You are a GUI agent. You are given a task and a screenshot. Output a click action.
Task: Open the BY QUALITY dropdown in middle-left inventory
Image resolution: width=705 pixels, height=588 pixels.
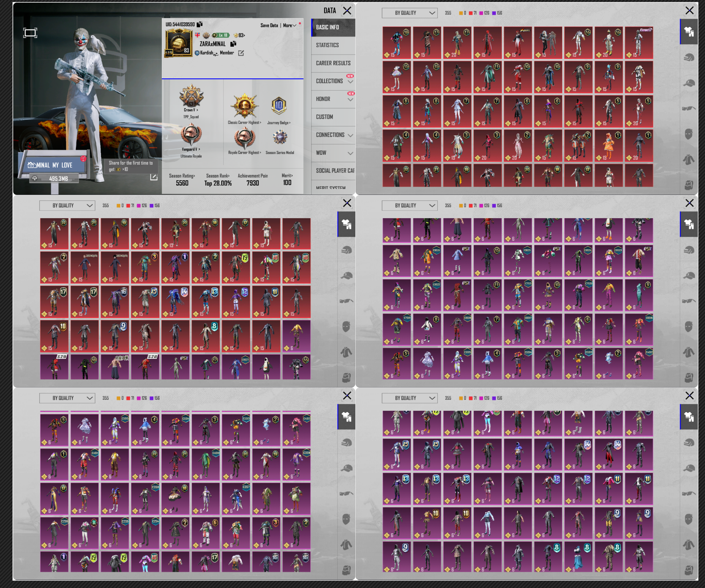[67, 206]
